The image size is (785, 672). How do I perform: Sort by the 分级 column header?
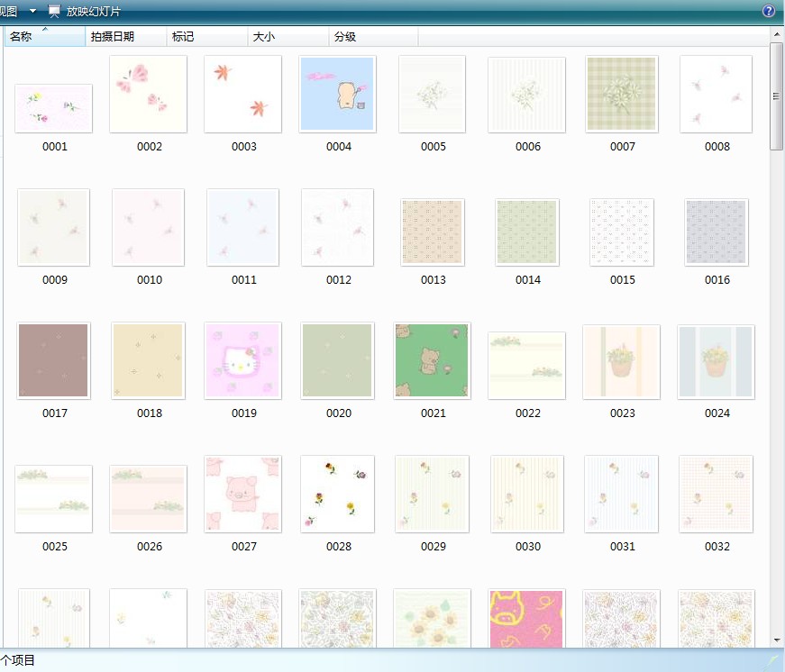pyautogui.click(x=373, y=37)
